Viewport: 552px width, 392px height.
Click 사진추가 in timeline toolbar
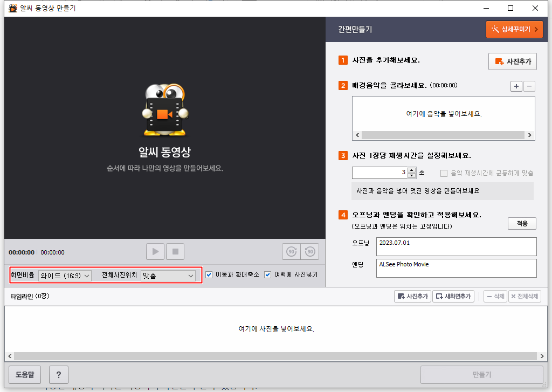[412, 296]
